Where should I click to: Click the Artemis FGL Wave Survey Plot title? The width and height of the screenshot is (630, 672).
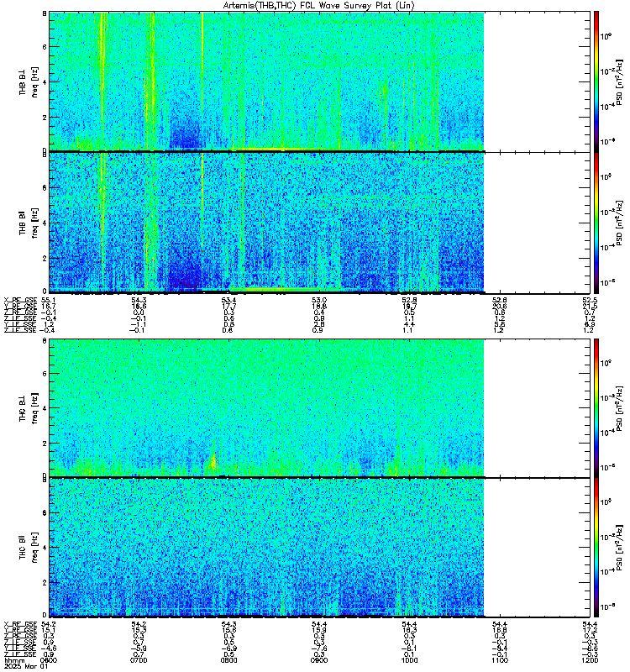318,5
